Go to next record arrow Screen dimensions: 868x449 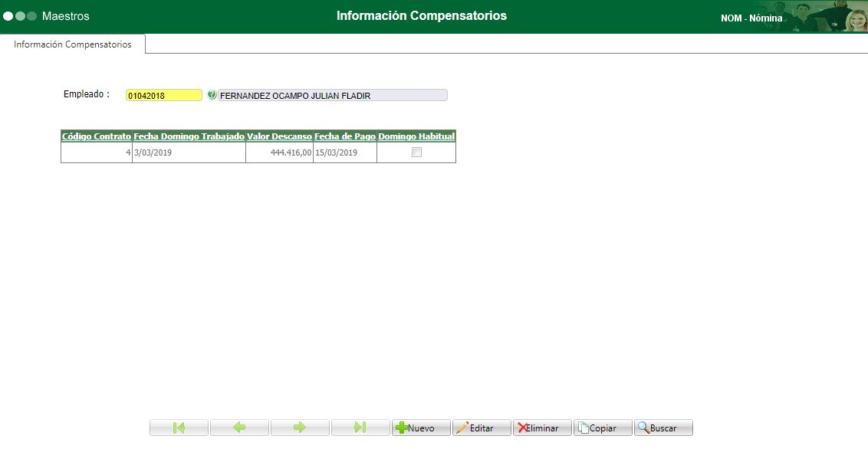(300, 428)
